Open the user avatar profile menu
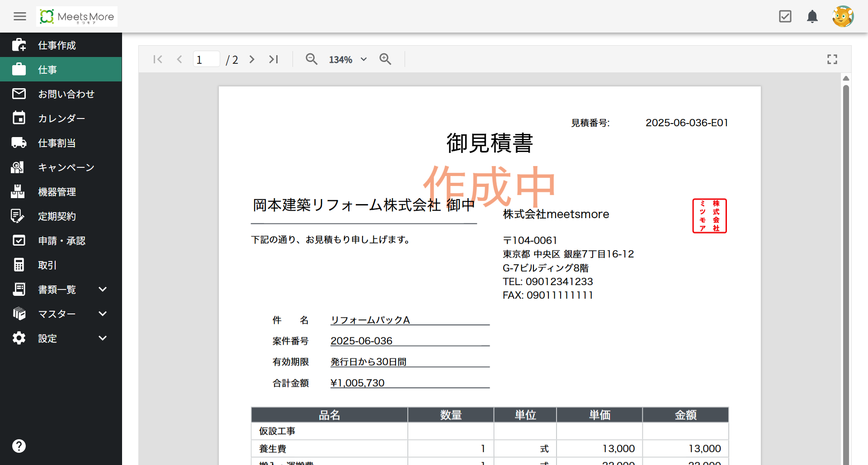 pos(843,17)
